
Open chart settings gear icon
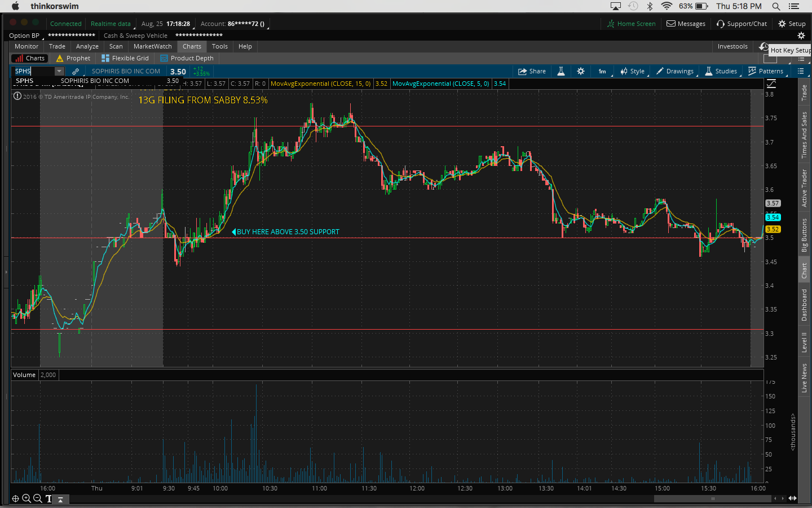tap(581, 71)
